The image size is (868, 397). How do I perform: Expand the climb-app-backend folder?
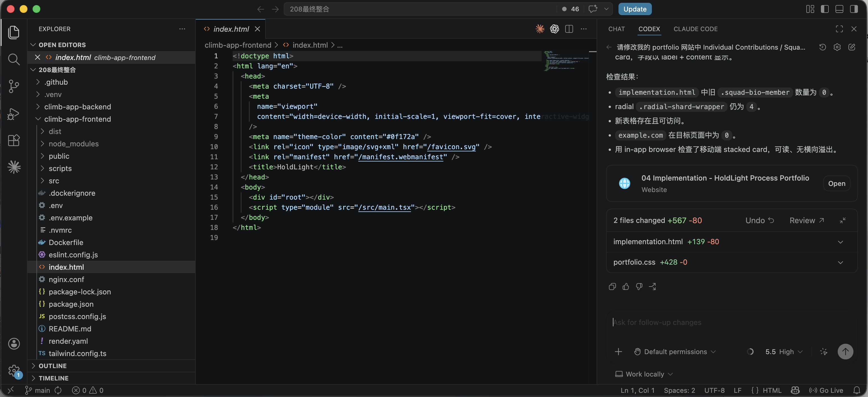111,107
